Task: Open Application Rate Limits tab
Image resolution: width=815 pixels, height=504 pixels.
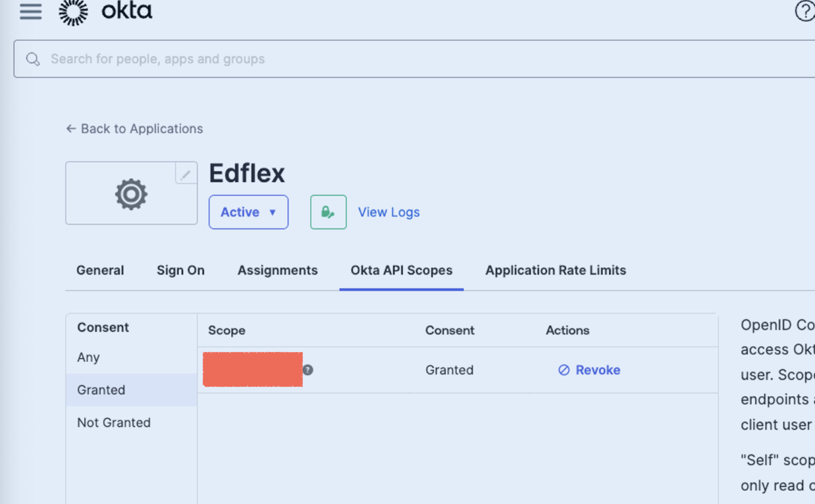Action: point(556,270)
